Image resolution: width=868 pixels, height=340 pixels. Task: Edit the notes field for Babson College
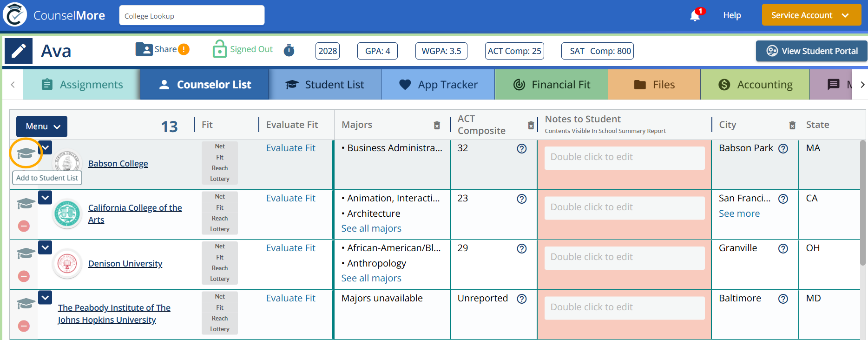625,157
